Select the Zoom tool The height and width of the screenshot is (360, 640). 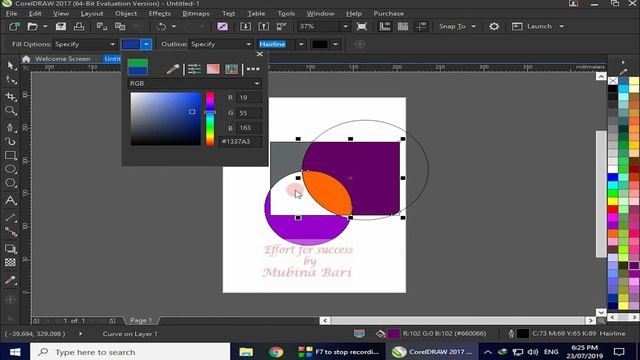(x=11, y=111)
